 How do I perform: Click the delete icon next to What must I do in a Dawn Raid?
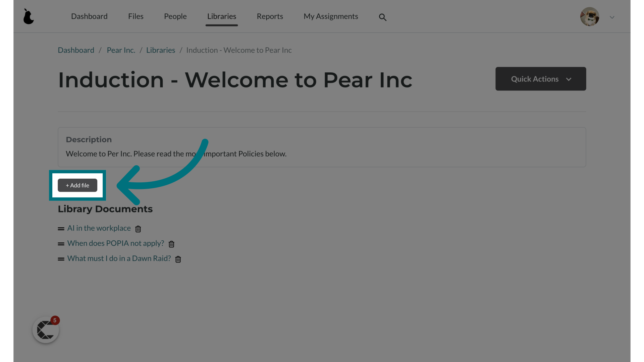[177, 259]
